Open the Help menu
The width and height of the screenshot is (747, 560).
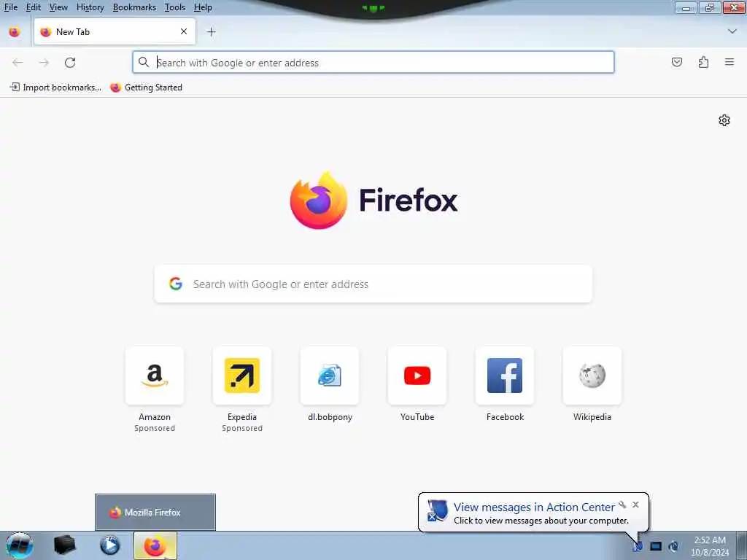(x=203, y=7)
